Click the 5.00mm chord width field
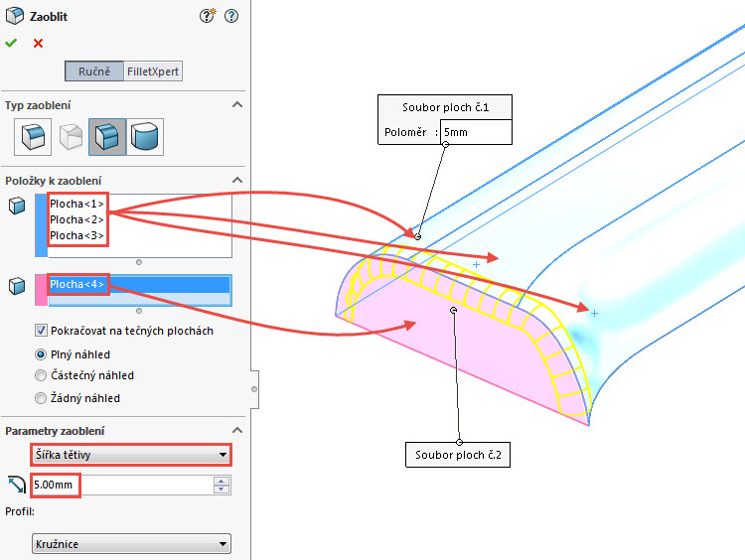This screenshot has width=745, height=560. [122, 485]
